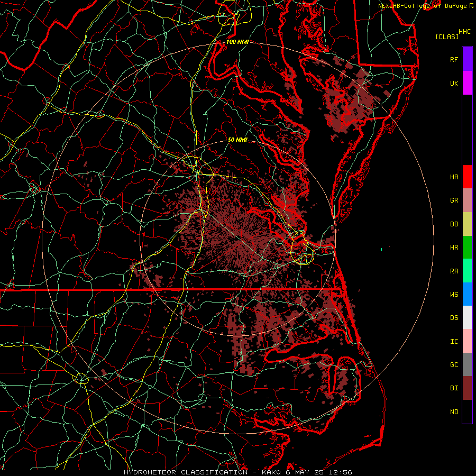Click the DS white legend swatch

pyautogui.click(x=467, y=317)
